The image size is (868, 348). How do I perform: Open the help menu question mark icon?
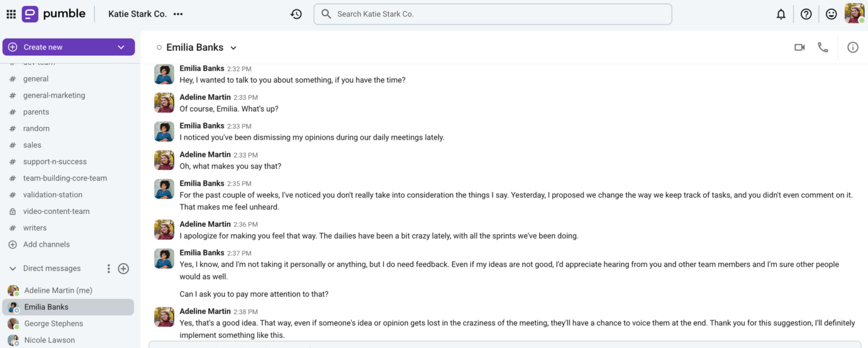pos(806,14)
